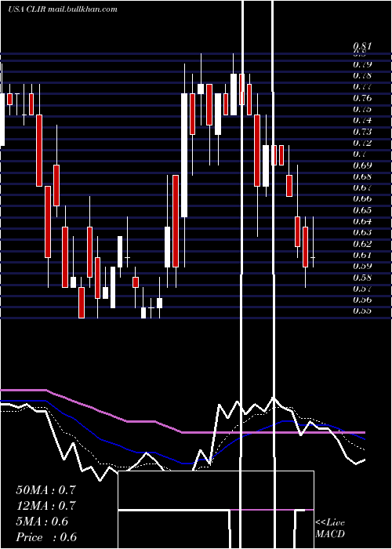Image resolution: width=392 pixels, height=549 pixels.
Task: Click the 0.79 price axis label
Action: [362, 64]
